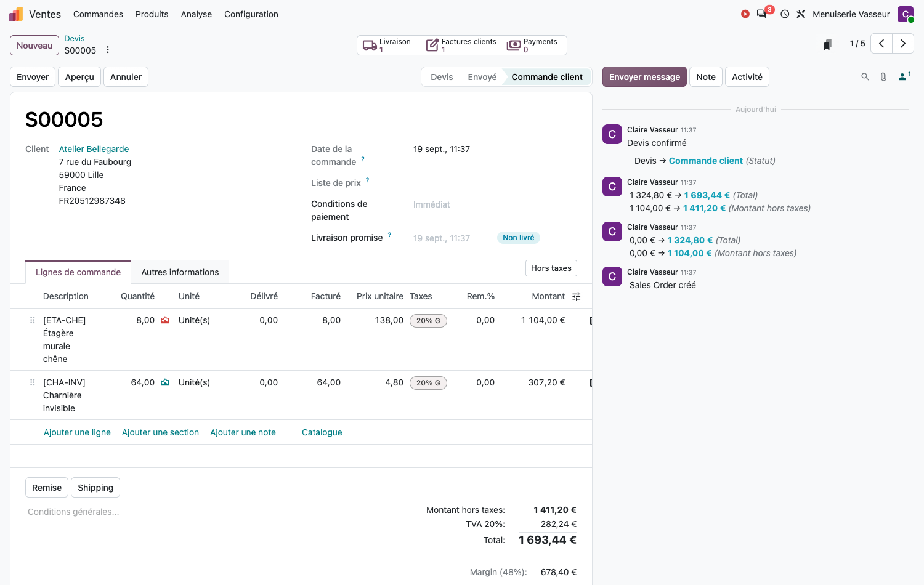Toggle the Hors taxes button

tap(551, 268)
